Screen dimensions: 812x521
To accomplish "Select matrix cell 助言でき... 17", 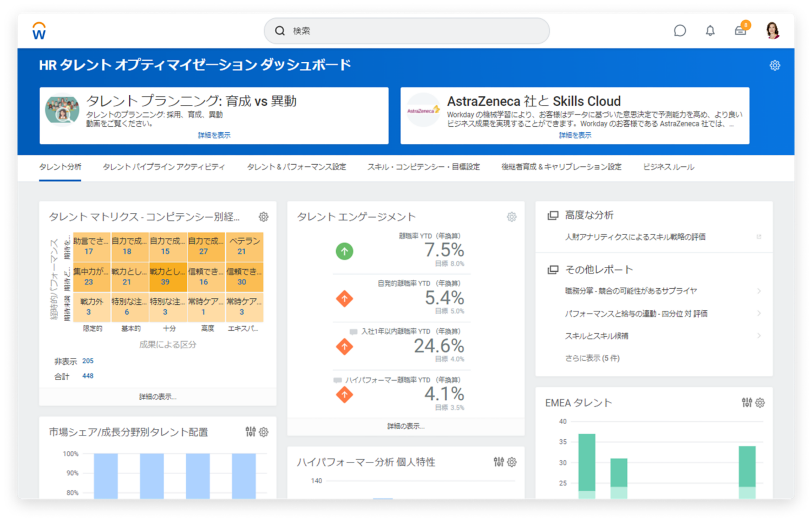I will pyautogui.click(x=91, y=247).
